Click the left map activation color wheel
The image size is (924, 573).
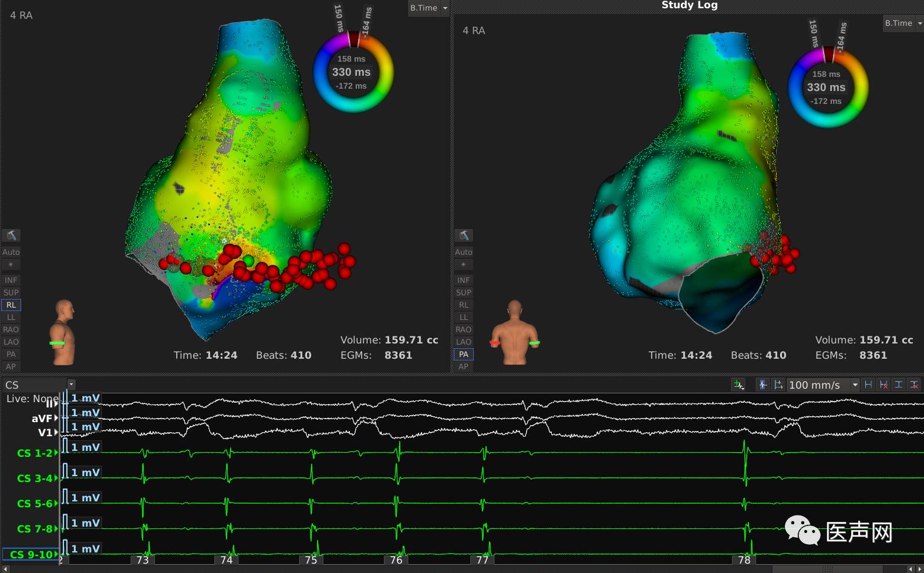[x=352, y=72]
